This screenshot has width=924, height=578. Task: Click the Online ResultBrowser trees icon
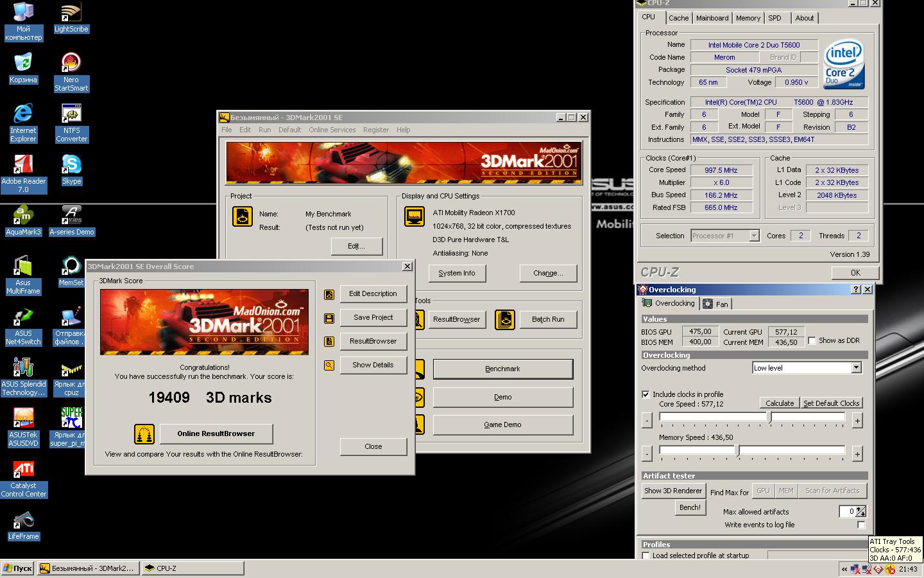pos(144,434)
